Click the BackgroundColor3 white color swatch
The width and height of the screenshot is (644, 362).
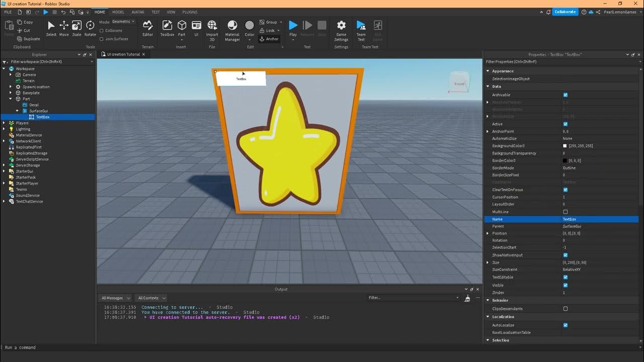(565, 146)
